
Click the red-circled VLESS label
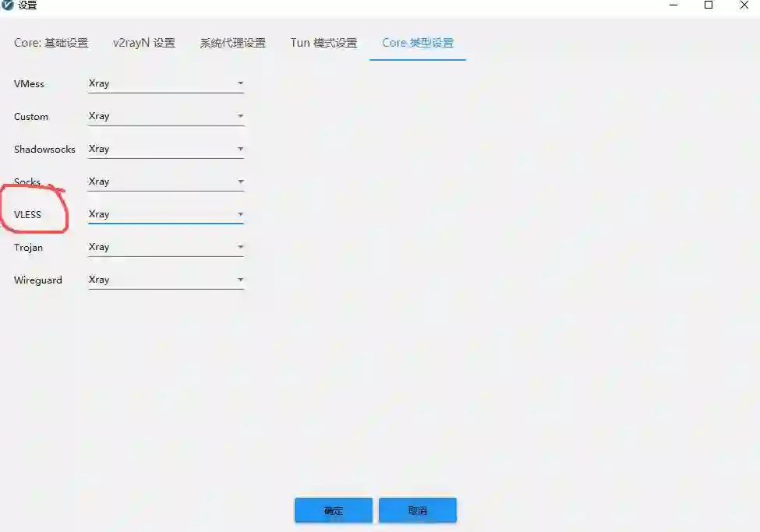tap(28, 214)
